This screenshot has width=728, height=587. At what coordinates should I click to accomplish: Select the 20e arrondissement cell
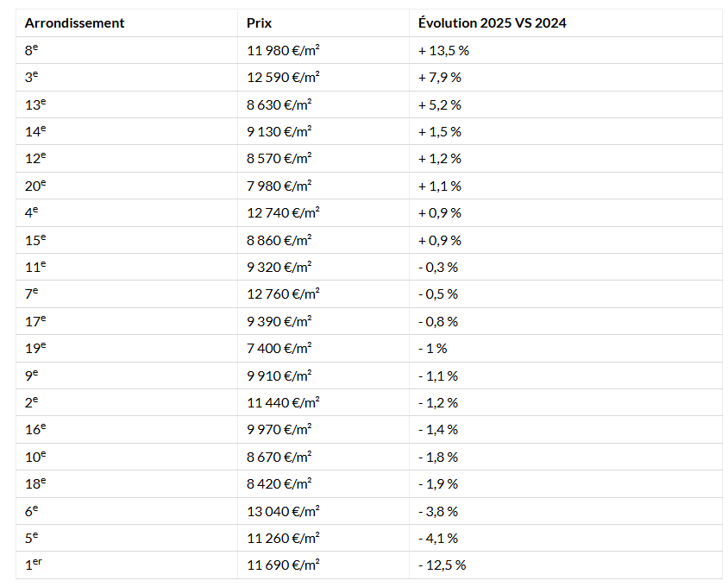[x=35, y=186]
